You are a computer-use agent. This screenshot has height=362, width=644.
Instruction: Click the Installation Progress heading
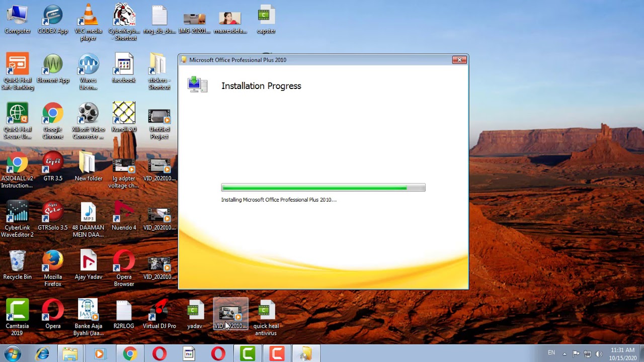261,86
